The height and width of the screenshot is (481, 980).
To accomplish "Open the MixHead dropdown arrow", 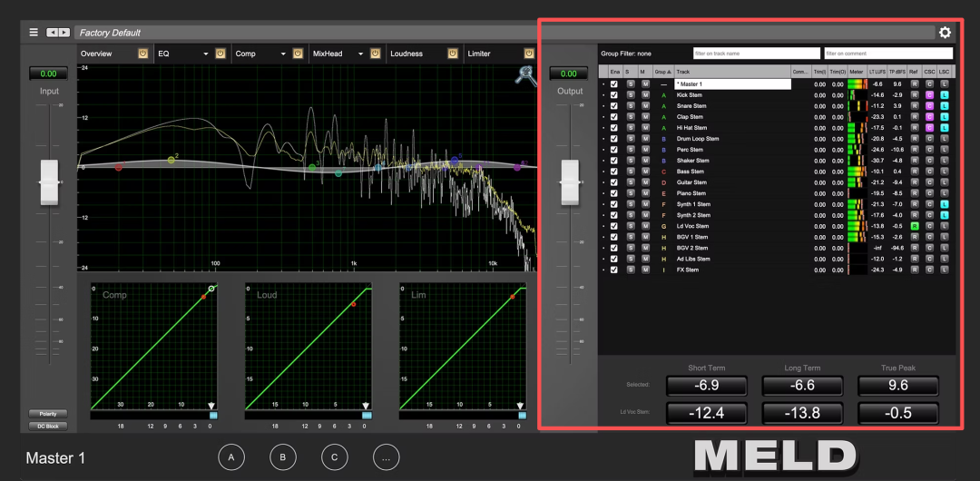I will (x=360, y=54).
